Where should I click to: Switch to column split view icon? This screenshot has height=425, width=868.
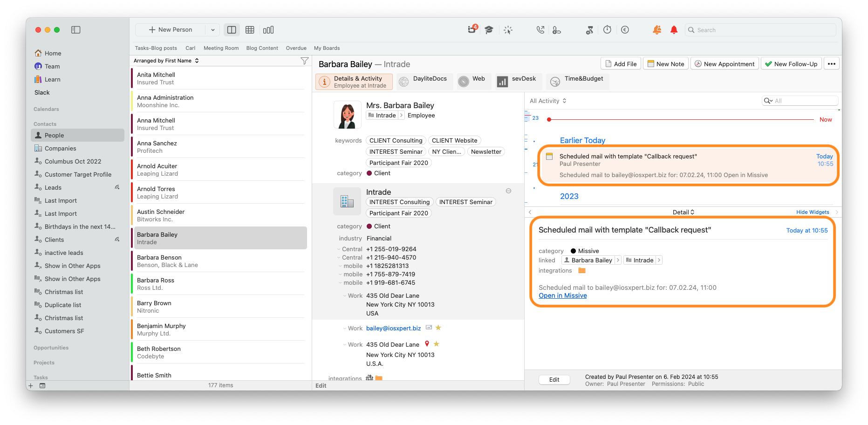(232, 30)
